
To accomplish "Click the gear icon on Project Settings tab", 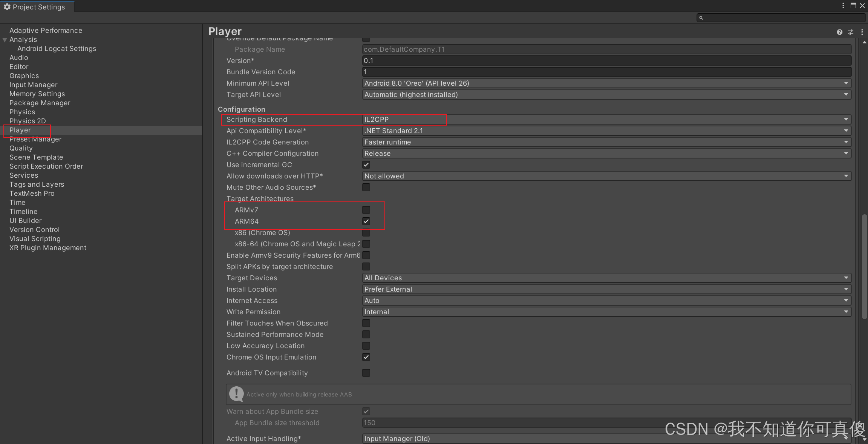I will click(7, 7).
